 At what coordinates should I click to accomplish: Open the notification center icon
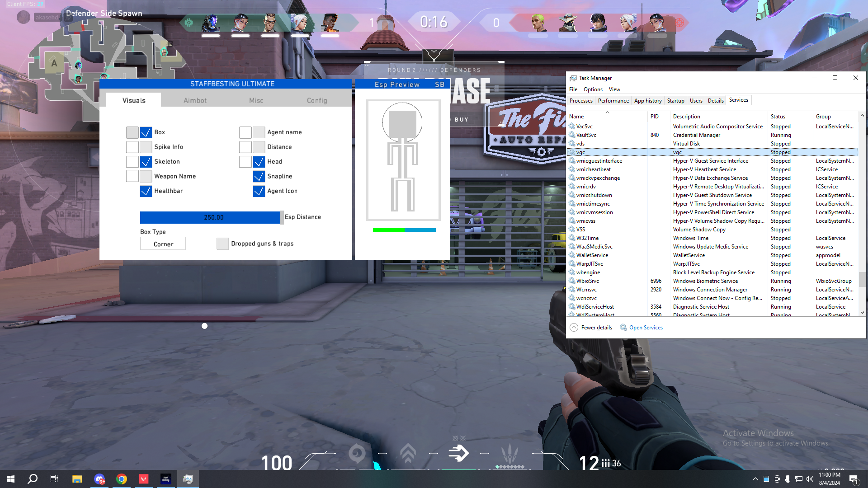click(x=854, y=479)
